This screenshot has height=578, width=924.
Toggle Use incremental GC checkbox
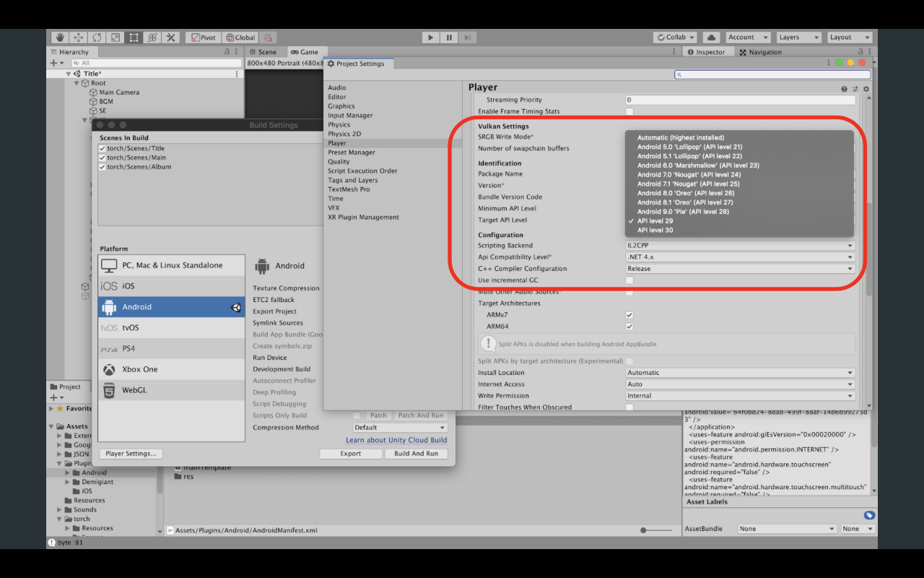coord(629,280)
